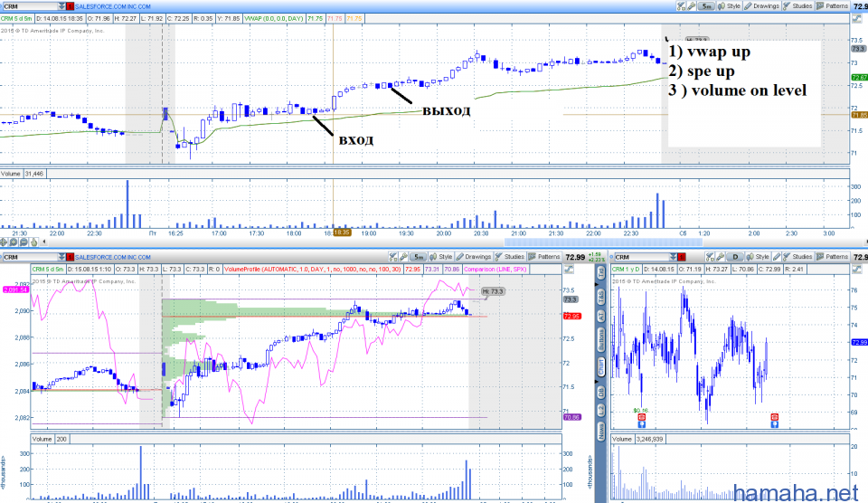Select the pointer hand tool

click(x=33, y=242)
